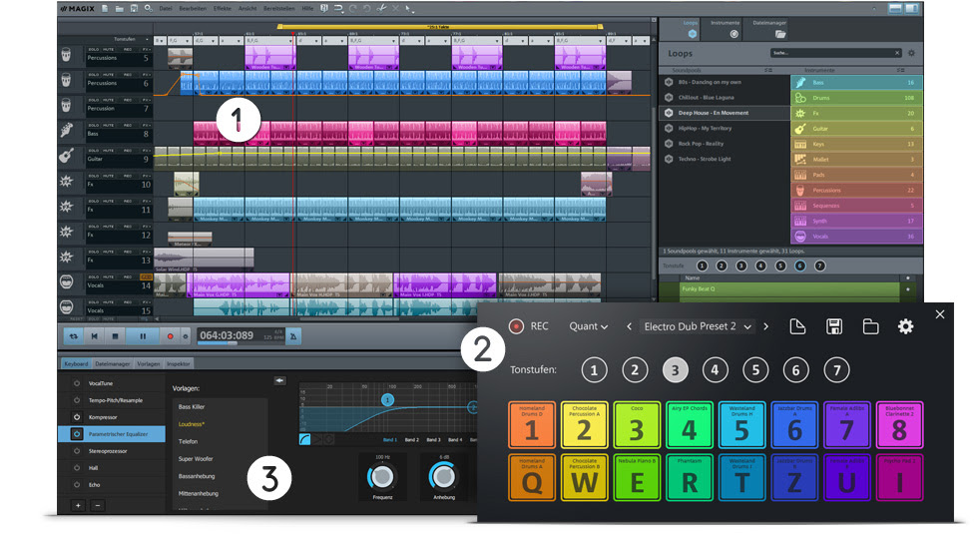The height and width of the screenshot is (534, 980).
Task: Click the loop playback button in transport bar
Action: click(x=74, y=336)
